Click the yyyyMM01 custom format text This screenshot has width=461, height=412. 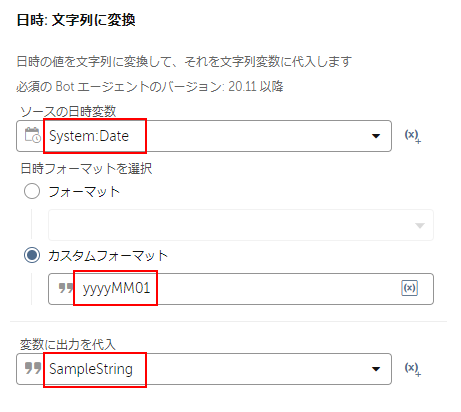point(116,288)
